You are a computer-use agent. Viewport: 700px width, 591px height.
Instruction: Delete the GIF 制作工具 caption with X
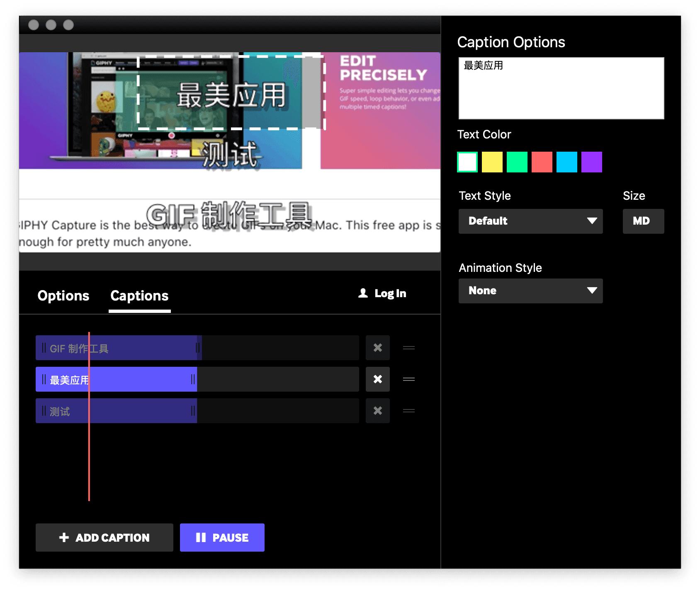click(377, 348)
